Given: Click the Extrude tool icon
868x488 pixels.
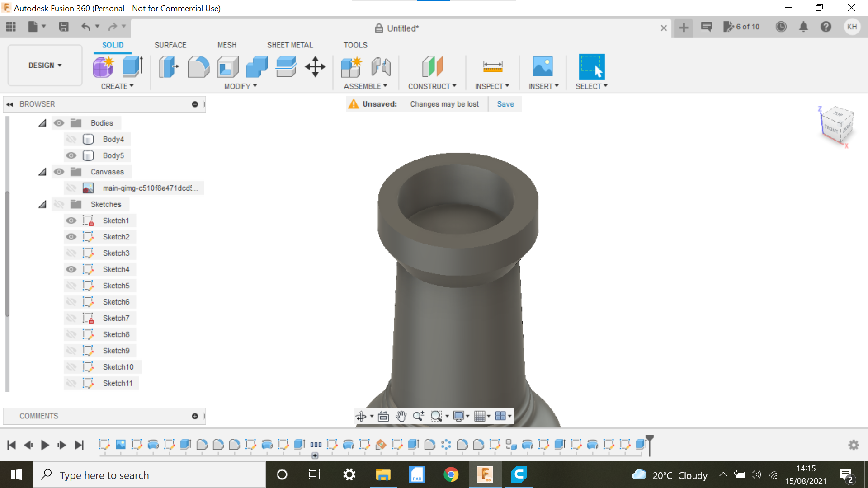Looking at the screenshot, I should (133, 67).
